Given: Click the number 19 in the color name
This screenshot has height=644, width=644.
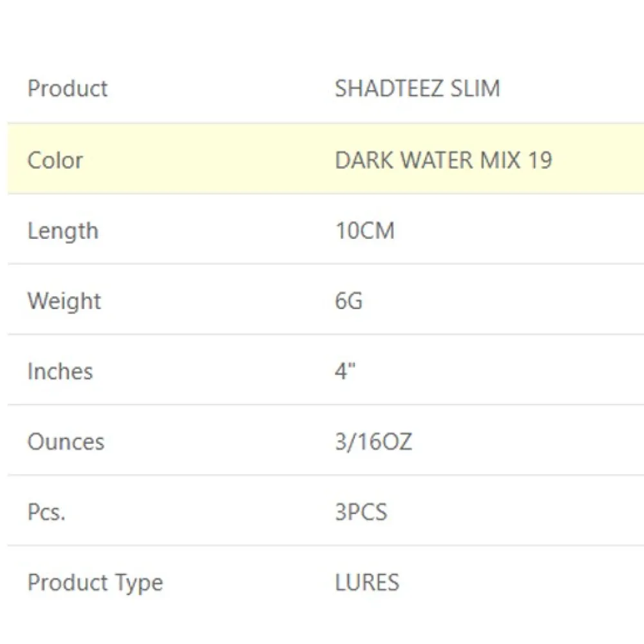Looking at the screenshot, I should [x=539, y=160].
